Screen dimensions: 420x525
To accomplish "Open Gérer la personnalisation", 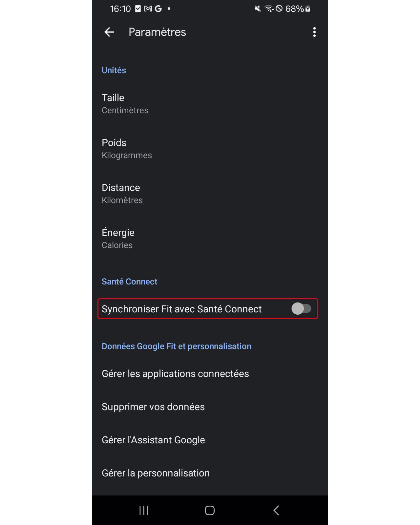I will point(210,473).
